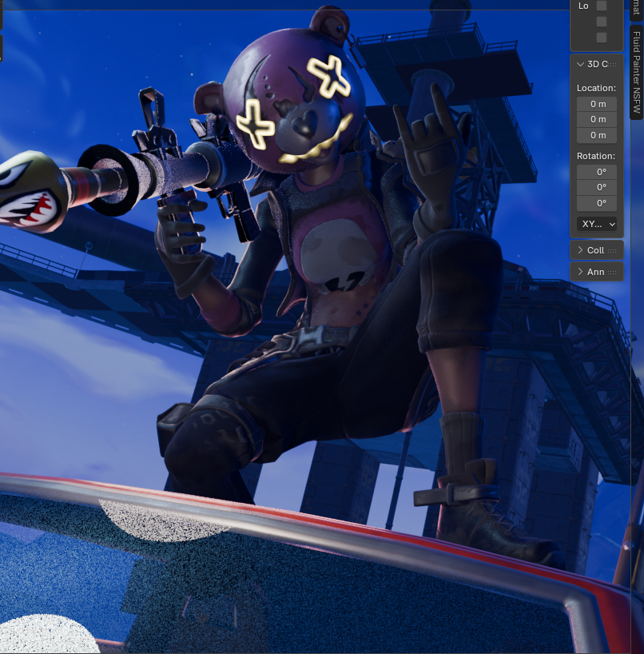Viewport: 644px width, 654px height.
Task: Toggle the middle checkbox under Lo
Action: (x=602, y=22)
